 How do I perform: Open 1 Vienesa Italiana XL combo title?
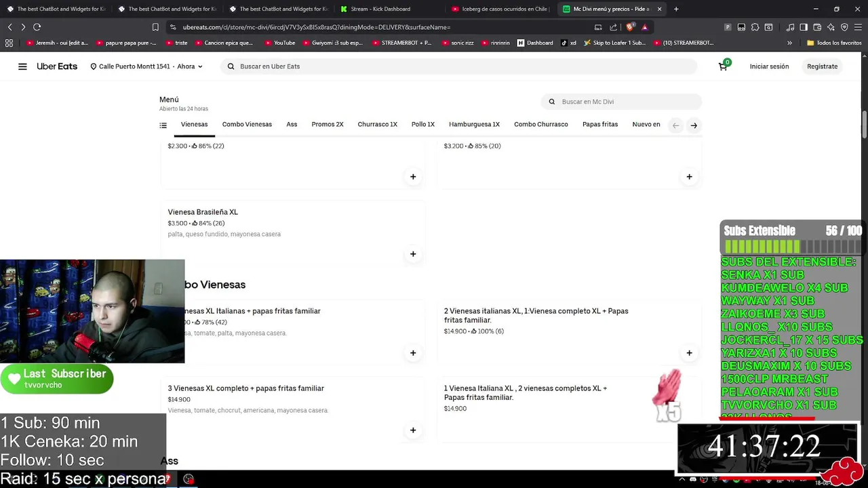pos(526,393)
